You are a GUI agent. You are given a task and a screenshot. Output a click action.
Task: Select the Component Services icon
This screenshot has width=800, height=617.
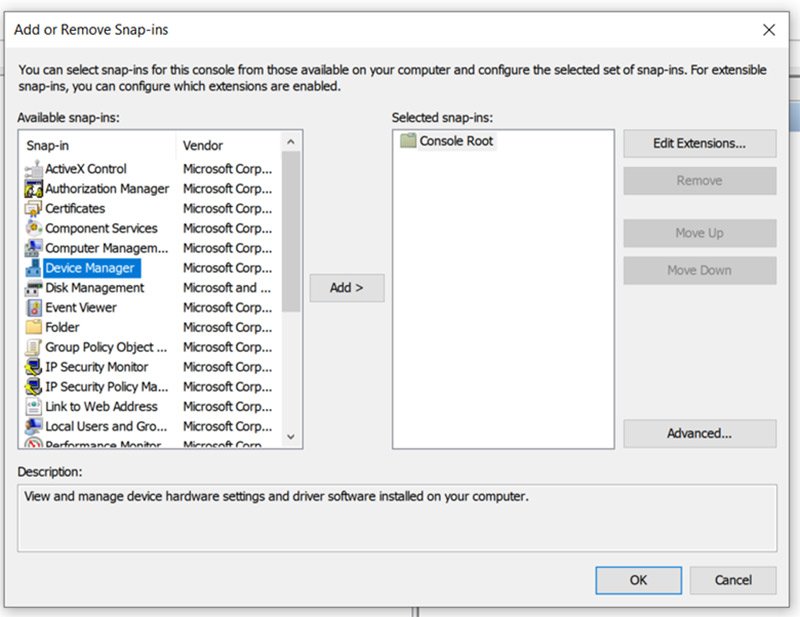click(x=33, y=228)
